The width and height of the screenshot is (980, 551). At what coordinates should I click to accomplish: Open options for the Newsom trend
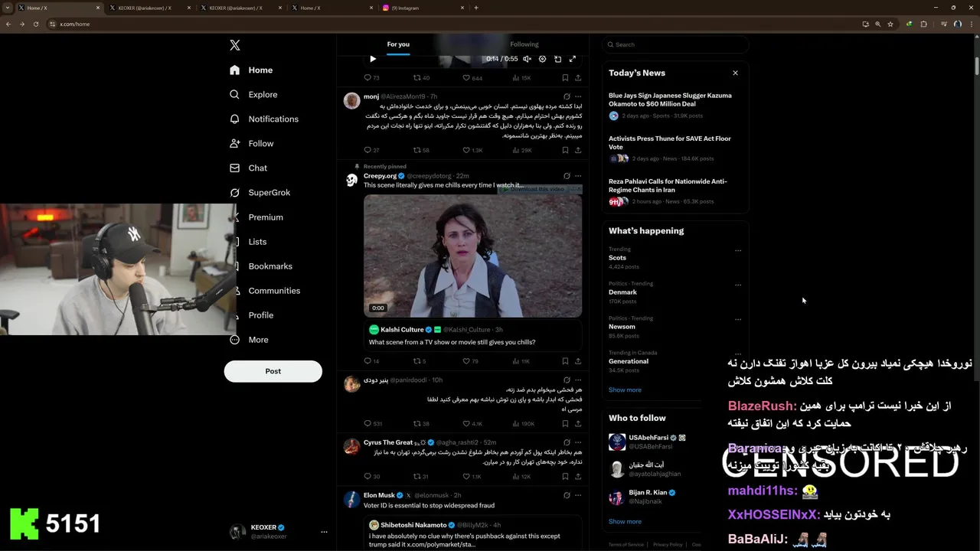click(738, 319)
